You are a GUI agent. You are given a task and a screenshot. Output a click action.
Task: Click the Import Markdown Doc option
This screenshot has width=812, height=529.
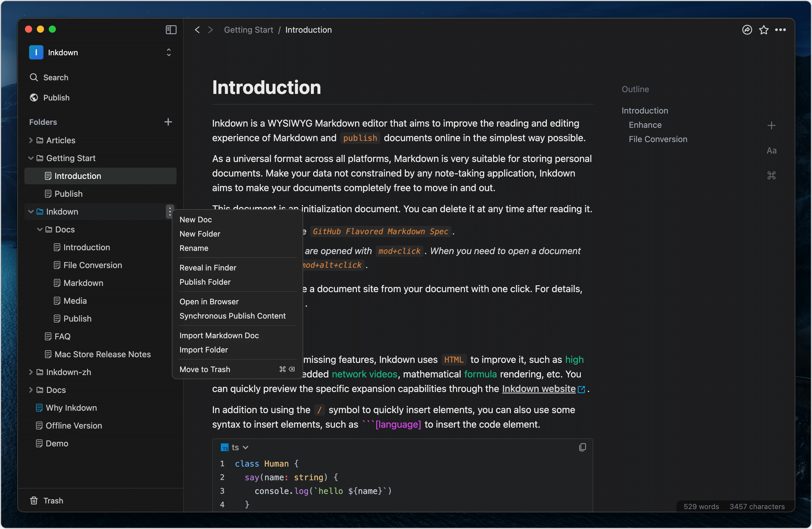click(x=219, y=335)
